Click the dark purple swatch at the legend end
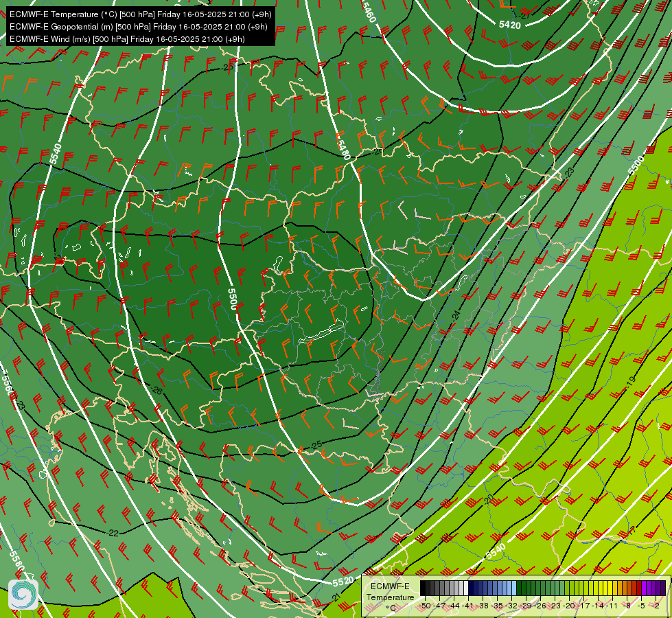Image resolution: width=672 pixels, height=618 pixels. pyautogui.click(x=663, y=588)
